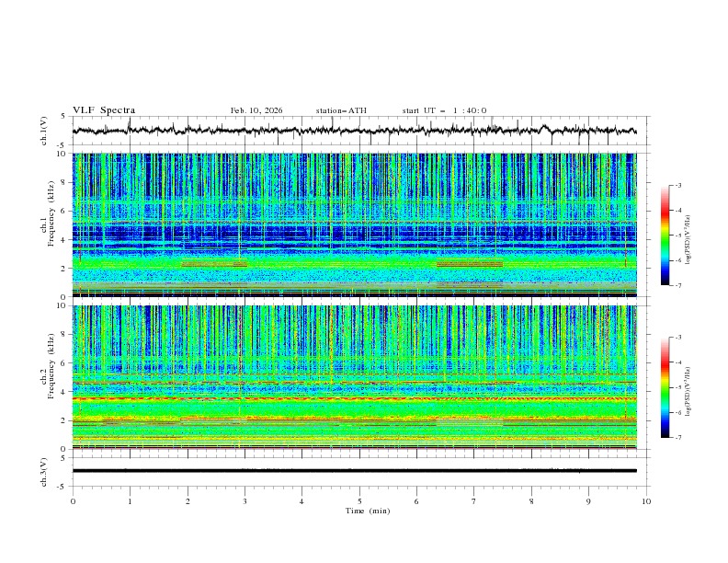Click the "station=ATH" header text
The width and height of the screenshot is (728, 563).
(x=341, y=110)
